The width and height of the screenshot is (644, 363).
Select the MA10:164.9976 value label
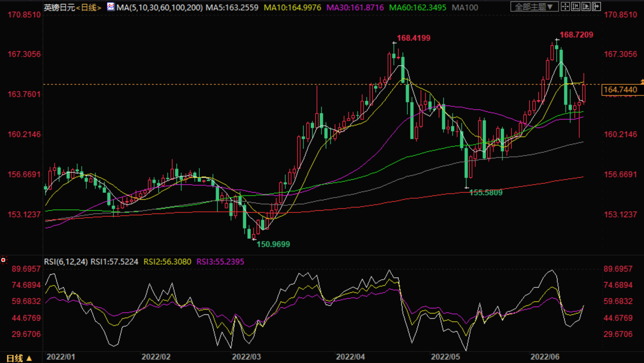coord(292,7)
